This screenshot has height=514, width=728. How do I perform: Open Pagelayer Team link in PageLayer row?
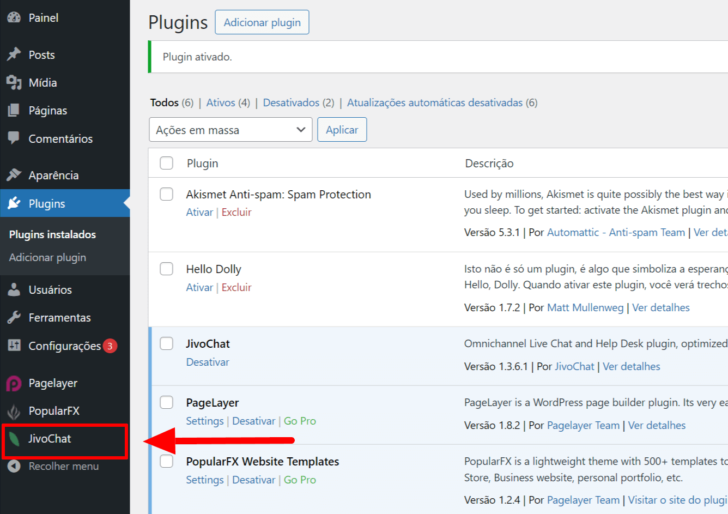[x=583, y=425]
